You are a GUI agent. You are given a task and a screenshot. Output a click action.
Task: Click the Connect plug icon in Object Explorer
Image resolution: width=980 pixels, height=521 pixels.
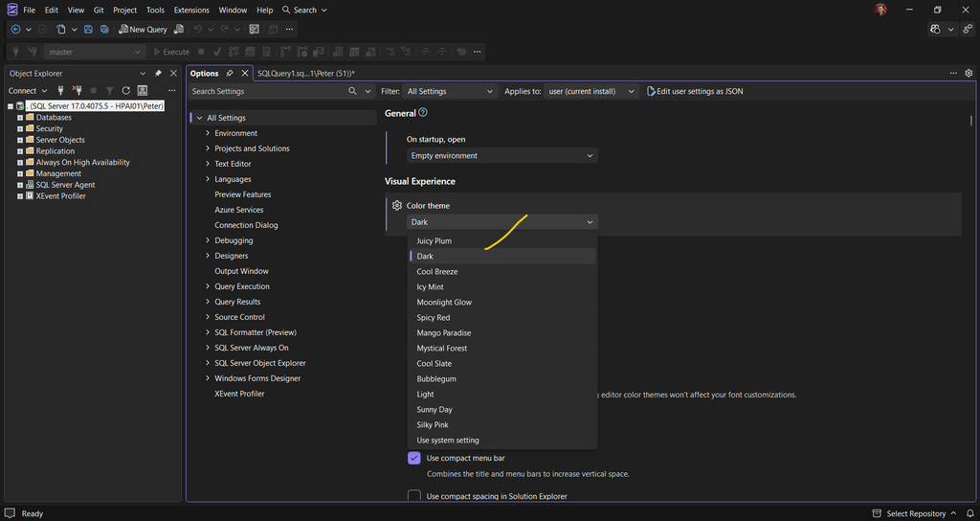point(60,91)
